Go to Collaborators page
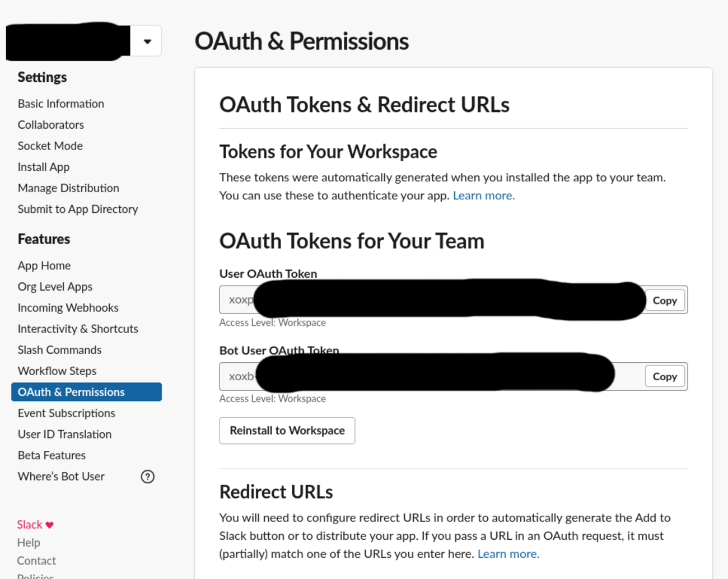The width and height of the screenshot is (728, 579). [51, 125]
